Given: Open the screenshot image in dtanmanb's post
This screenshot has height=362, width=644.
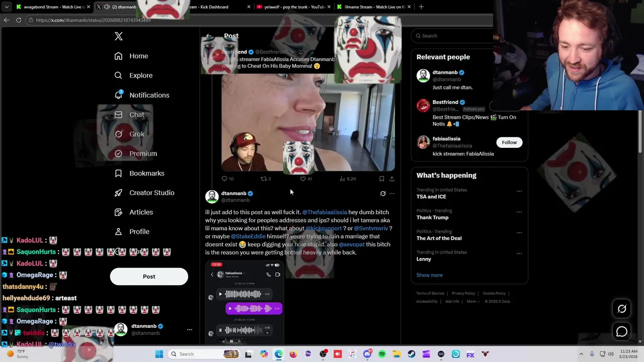Looking at the screenshot, I should 246,302.
